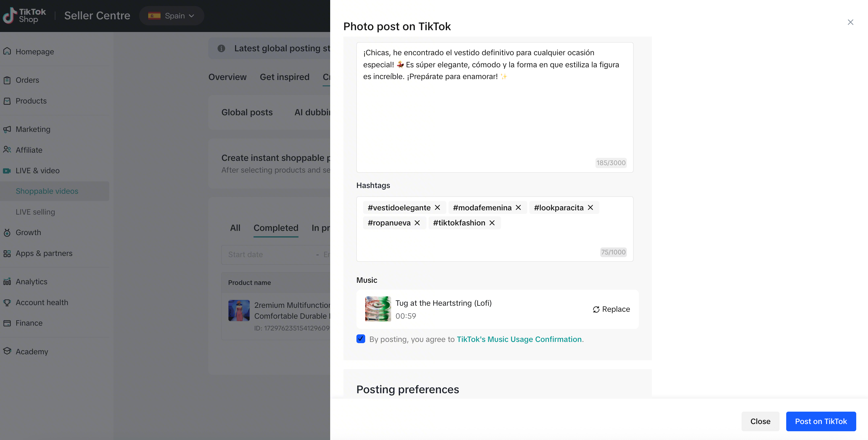Open the Shoppable videos sidebar item

[47, 191]
